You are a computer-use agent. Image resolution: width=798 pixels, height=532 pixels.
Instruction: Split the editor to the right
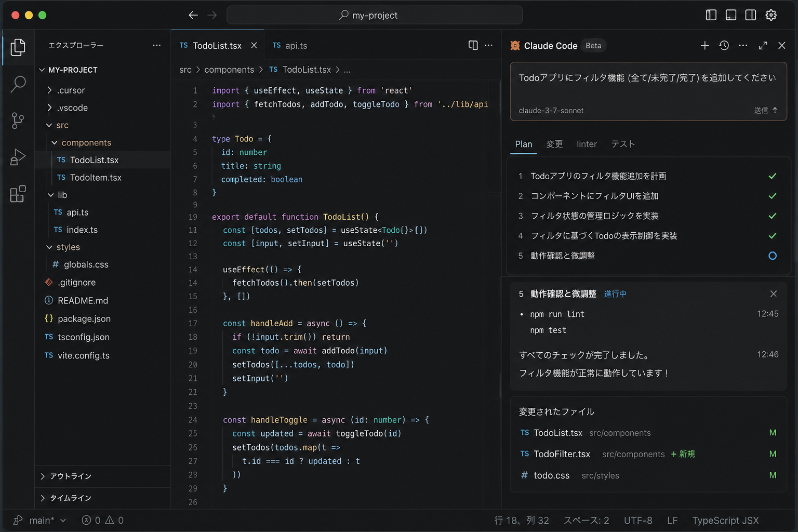[x=473, y=45]
